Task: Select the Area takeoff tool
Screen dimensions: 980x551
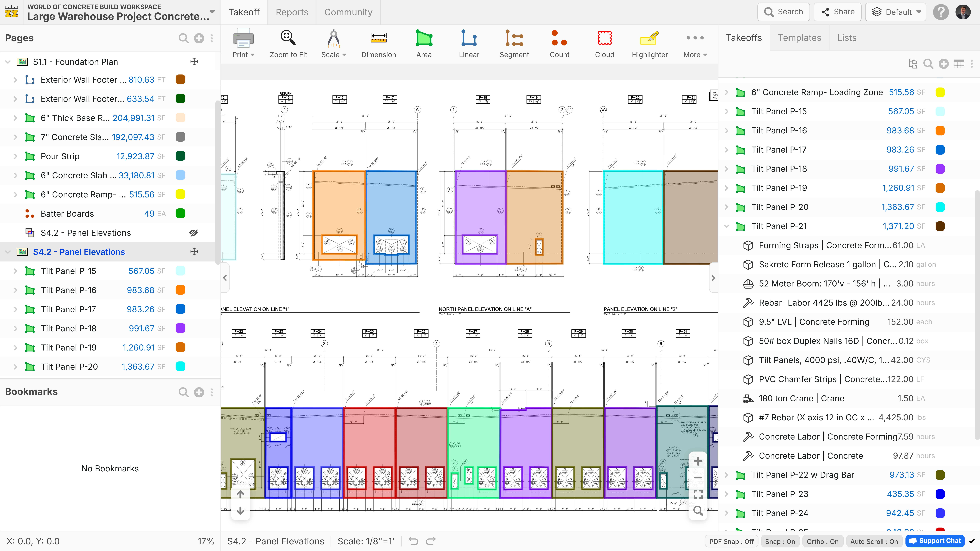Action: [424, 44]
